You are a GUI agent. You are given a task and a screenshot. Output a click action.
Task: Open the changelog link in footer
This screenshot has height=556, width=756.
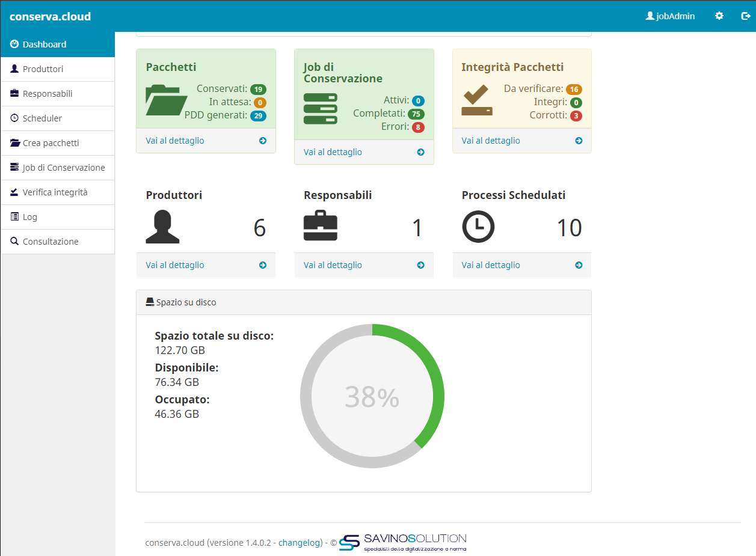[x=299, y=543]
